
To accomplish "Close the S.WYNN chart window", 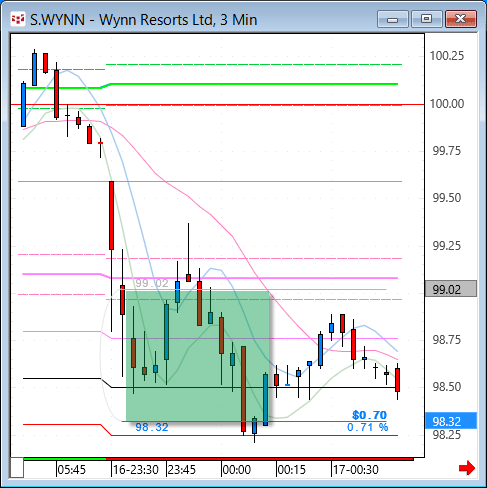I will point(461,19).
